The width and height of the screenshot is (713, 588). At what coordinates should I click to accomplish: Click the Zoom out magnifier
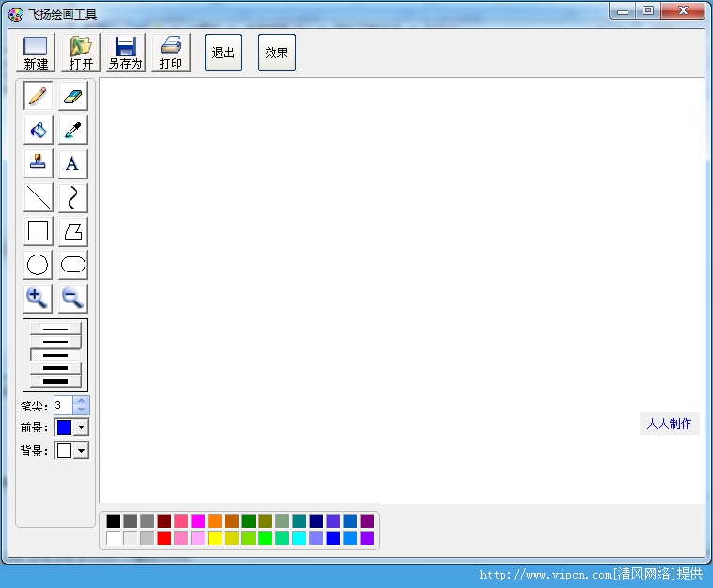[x=72, y=299]
